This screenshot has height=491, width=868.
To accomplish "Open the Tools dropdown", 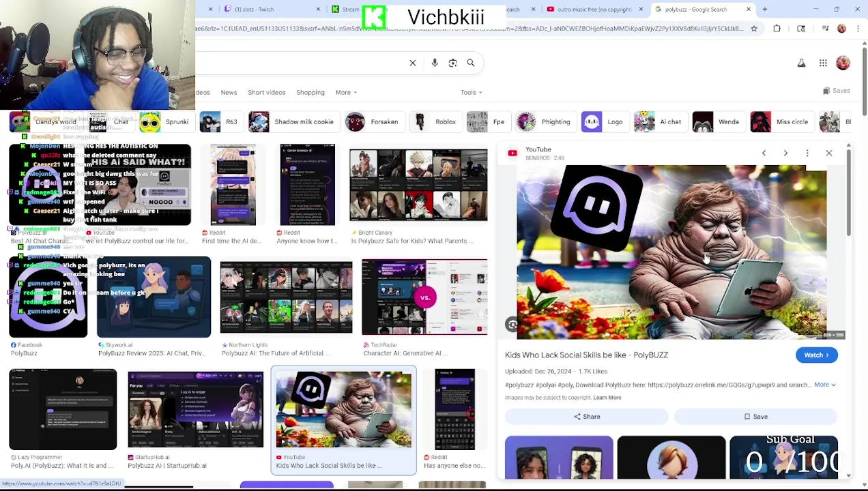I will (471, 93).
